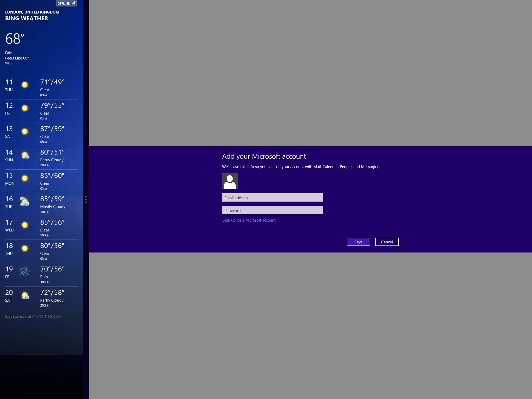Click the partly cloudy icon for Sunday 14
Screen dimensions: 532x399
click(x=25, y=155)
